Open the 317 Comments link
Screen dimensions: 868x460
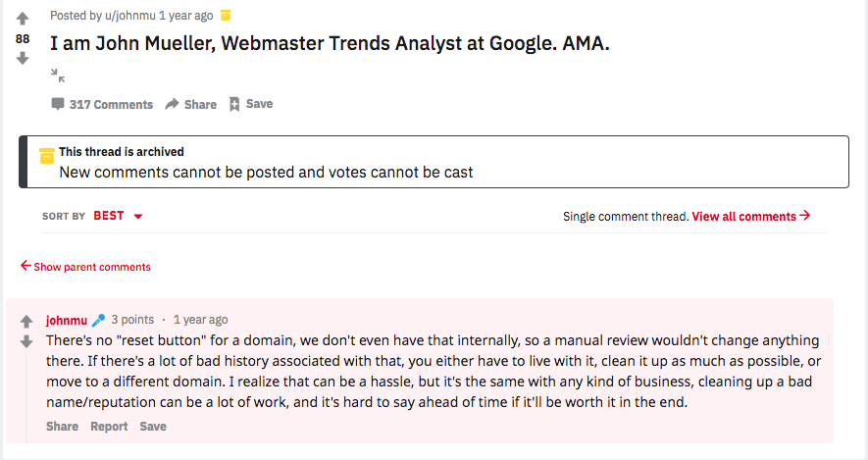click(x=102, y=104)
